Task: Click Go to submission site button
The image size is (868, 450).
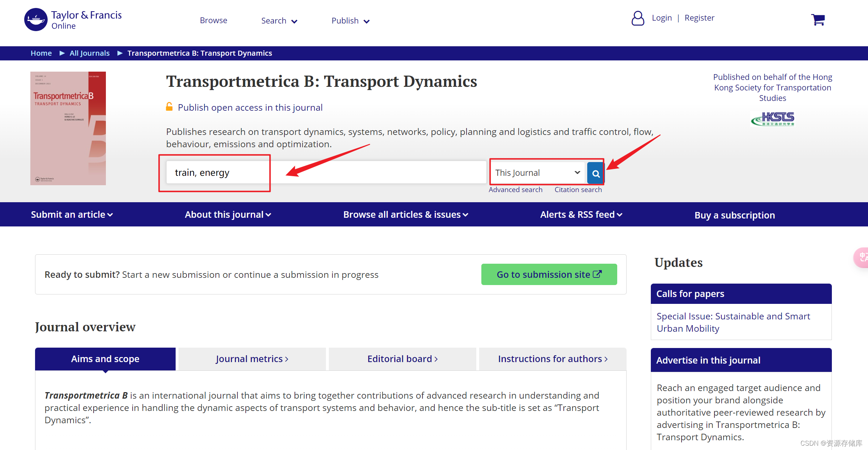Action: [x=549, y=275]
